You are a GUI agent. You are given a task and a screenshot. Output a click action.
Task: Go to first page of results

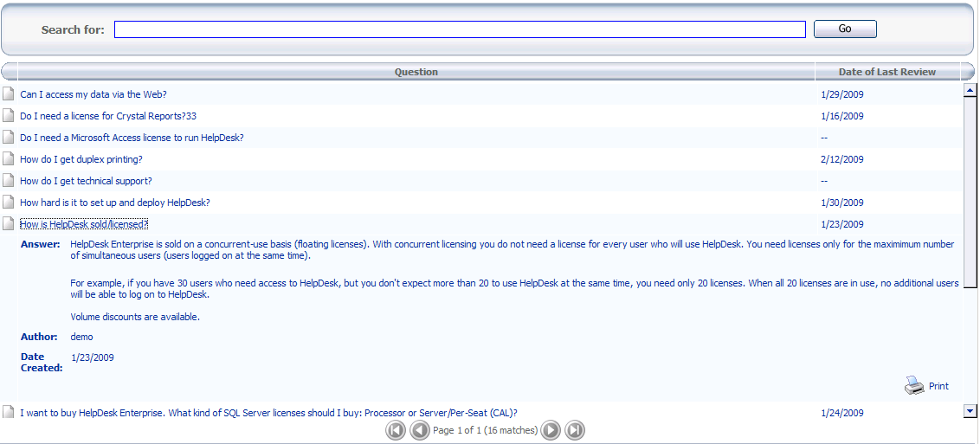(x=396, y=430)
